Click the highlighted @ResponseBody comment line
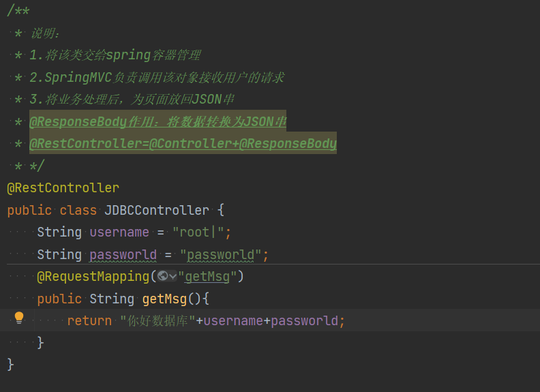The height and width of the screenshot is (392, 540). pyautogui.click(x=157, y=121)
